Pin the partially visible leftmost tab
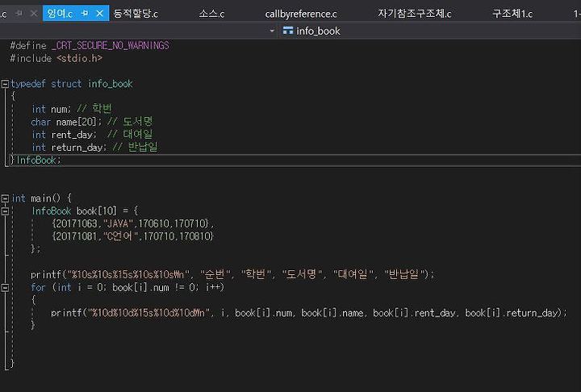The width and height of the screenshot is (581, 392). pyautogui.click(x=19, y=14)
